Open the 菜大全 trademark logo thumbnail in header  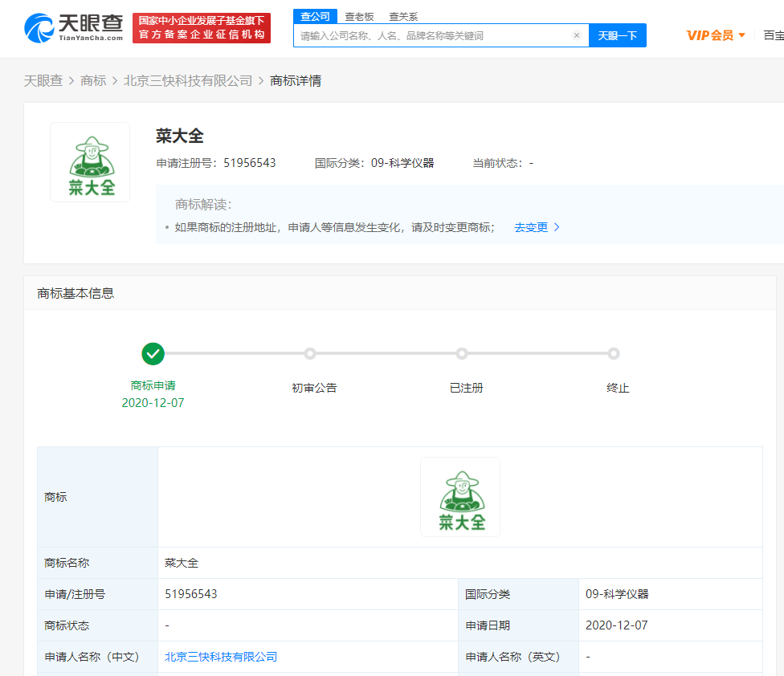click(90, 162)
